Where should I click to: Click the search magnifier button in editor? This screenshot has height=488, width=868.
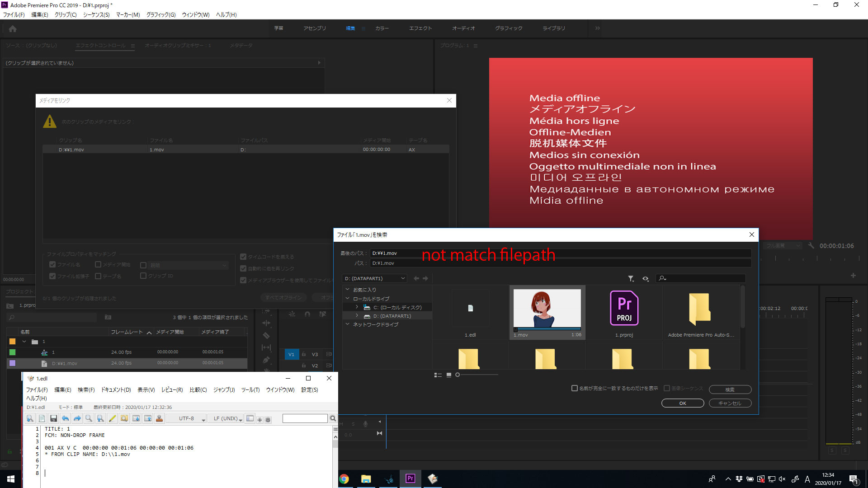pyautogui.click(x=333, y=418)
